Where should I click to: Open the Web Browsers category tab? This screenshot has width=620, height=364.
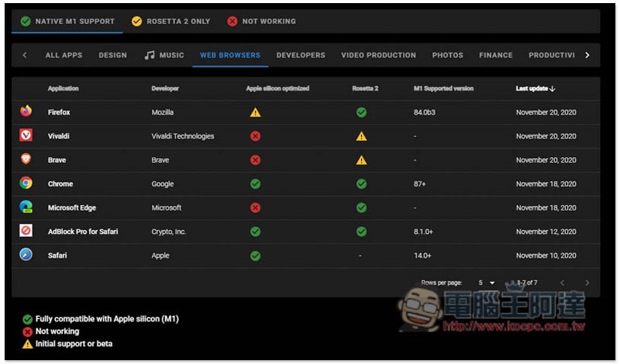click(x=230, y=55)
